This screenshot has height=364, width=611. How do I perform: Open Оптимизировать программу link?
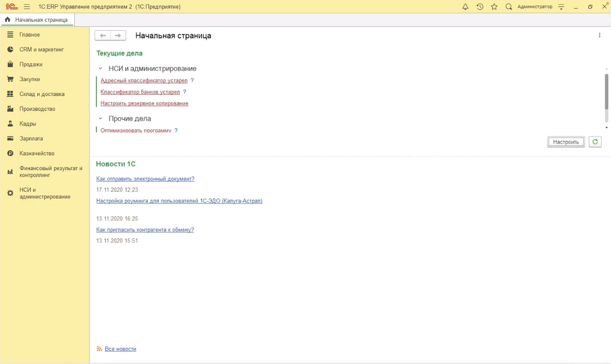tap(136, 130)
